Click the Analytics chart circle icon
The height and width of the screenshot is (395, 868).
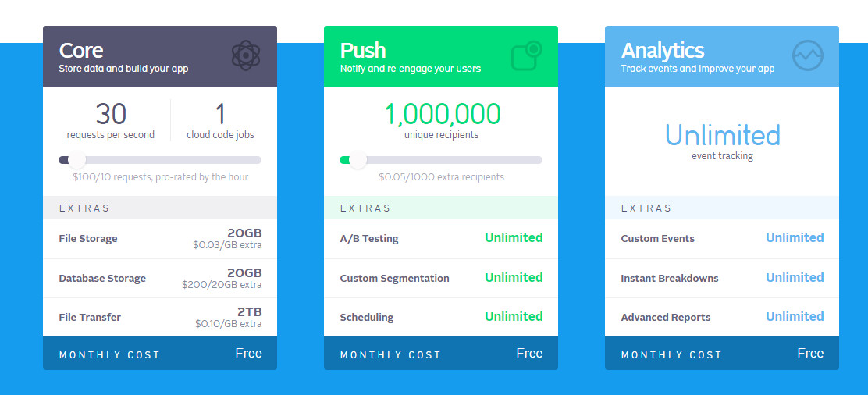pos(808,55)
